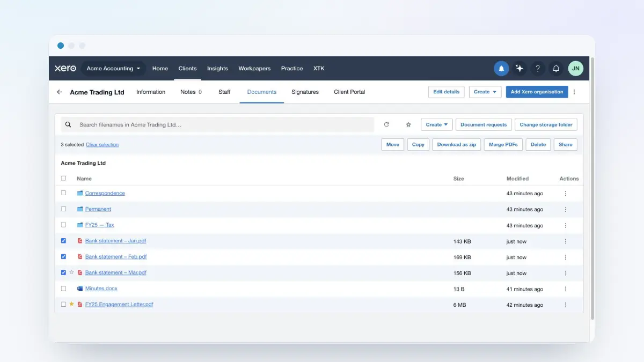
Task: Toggle the select-all checkbox in header
Action: pos(63,179)
